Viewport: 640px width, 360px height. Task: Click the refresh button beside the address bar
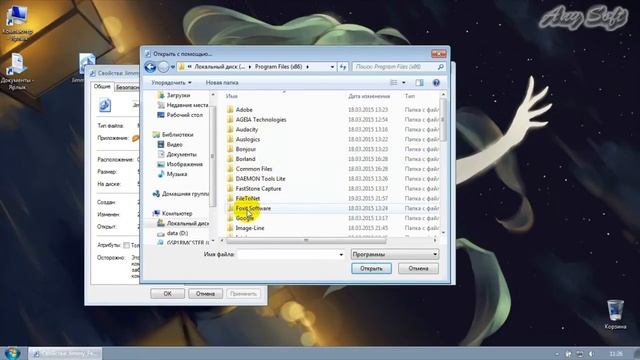pyautogui.click(x=343, y=67)
